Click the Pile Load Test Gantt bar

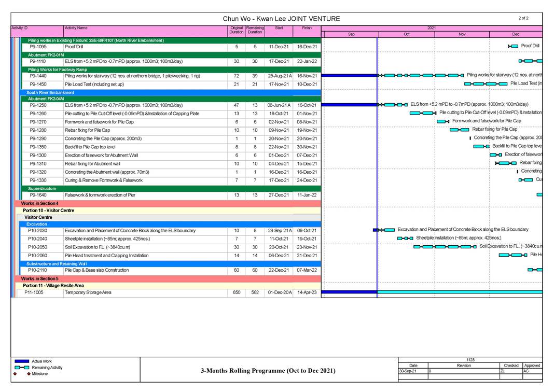click(486, 84)
